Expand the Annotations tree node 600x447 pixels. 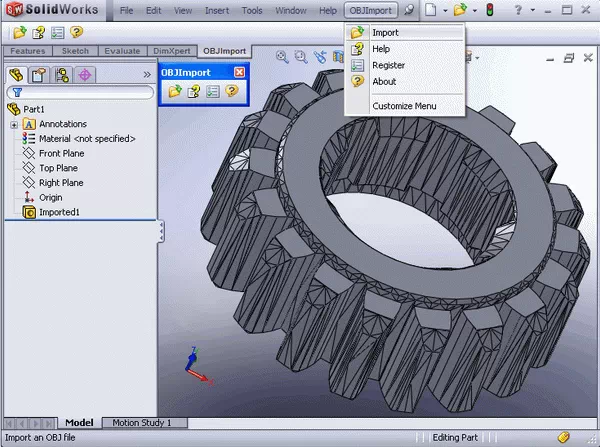tap(14, 124)
